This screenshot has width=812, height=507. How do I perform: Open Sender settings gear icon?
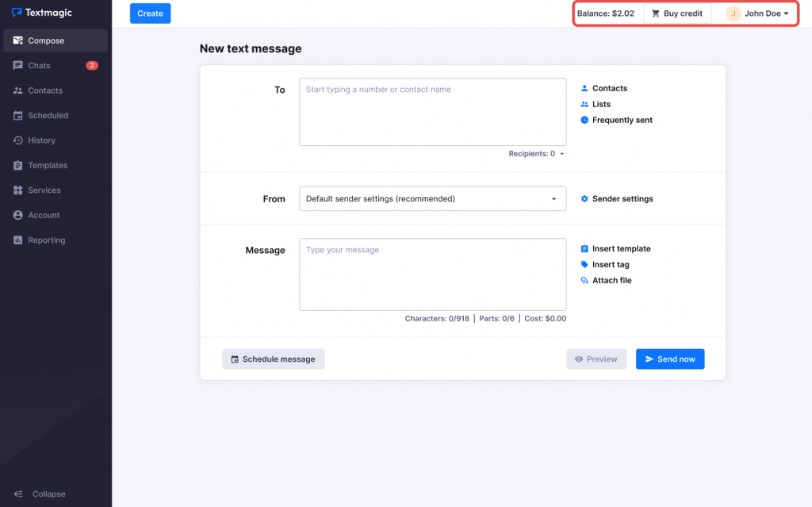coord(584,199)
